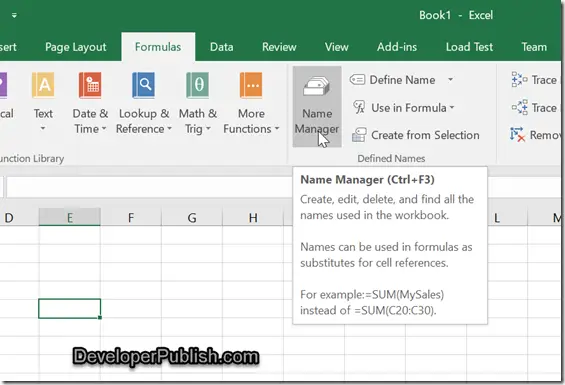Select the Formulas tab

coord(158,47)
